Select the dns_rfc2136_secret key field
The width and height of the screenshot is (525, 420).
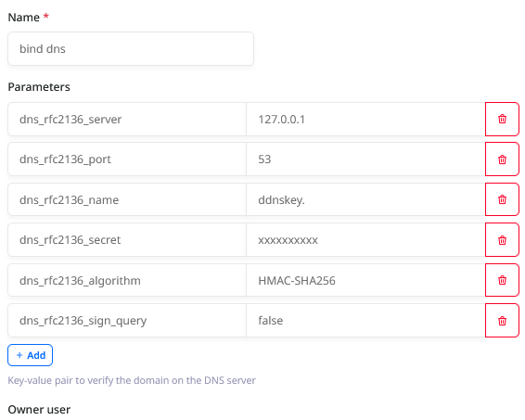pos(127,240)
